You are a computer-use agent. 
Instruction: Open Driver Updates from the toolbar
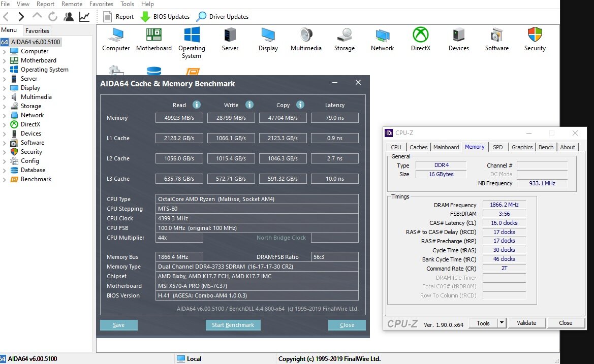pyautogui.click(x=223, y=17)
